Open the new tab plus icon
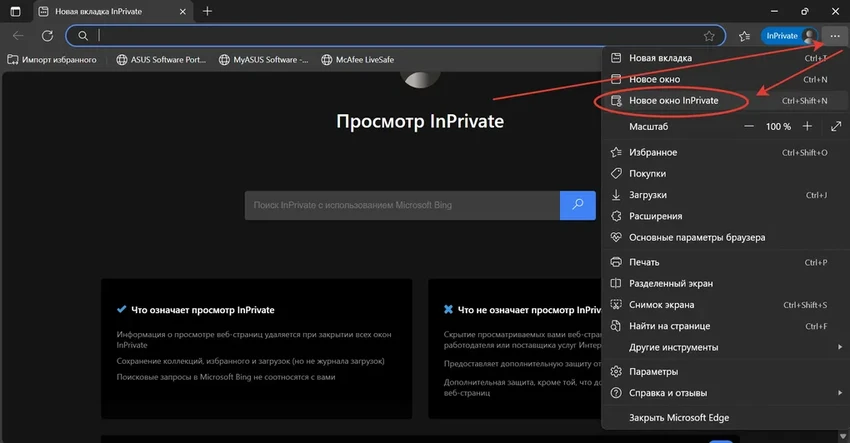Screen dimensions: 850x443 (x=207, y=10)
